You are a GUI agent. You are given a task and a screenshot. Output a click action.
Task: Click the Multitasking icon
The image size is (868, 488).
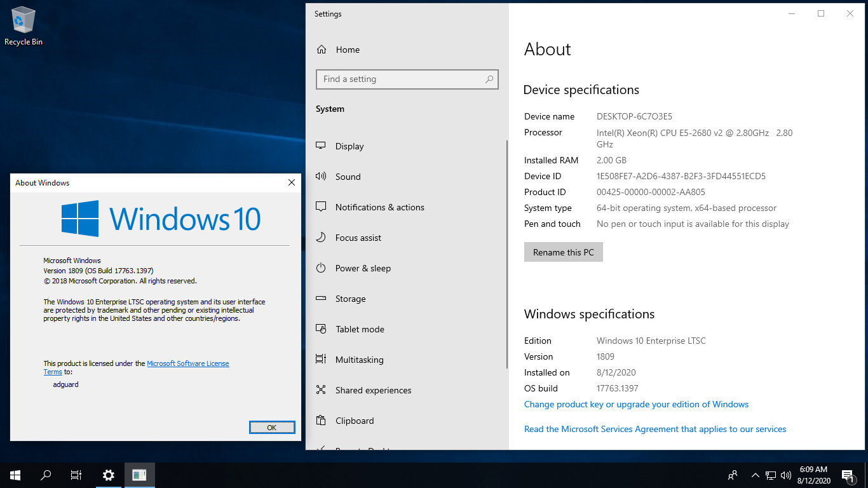(x=321, y=360)
